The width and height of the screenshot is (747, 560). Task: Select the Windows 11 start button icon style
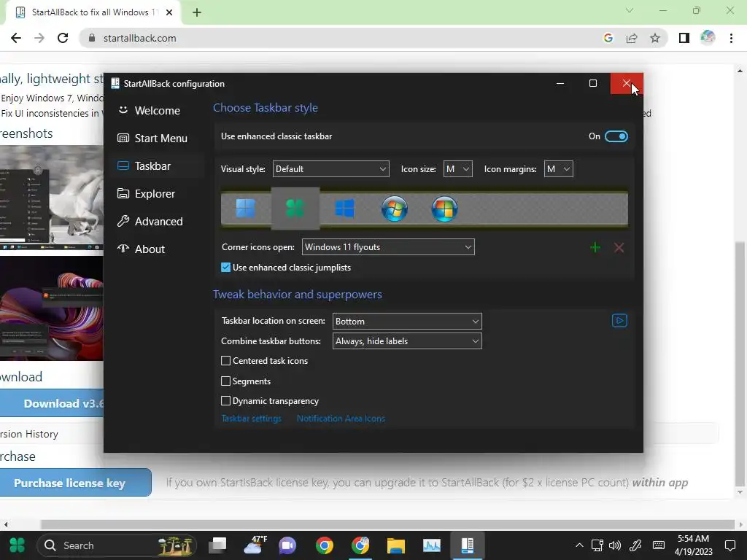[245, 209]
